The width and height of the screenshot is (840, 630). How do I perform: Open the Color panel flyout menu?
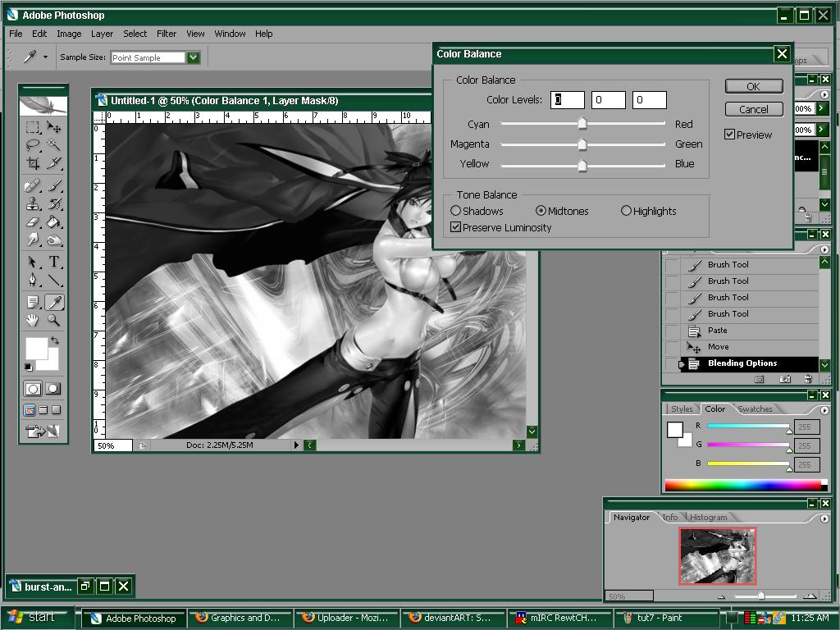[824, 410]
